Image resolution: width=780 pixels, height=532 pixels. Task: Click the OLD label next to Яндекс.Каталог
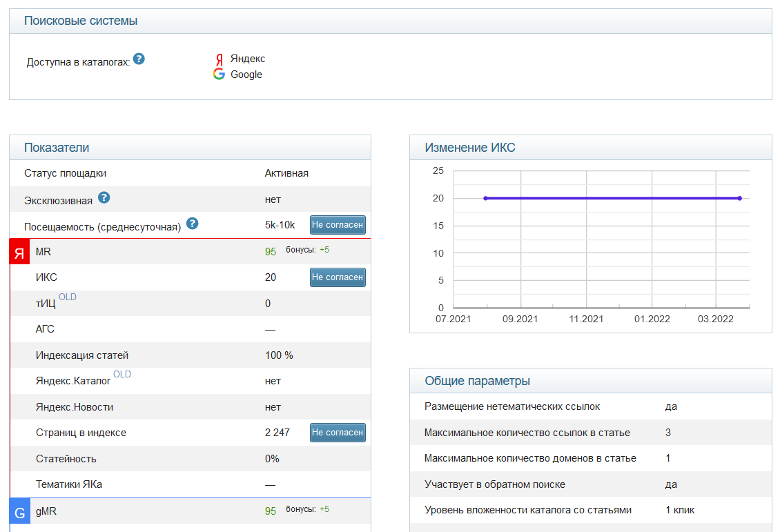tap(122, 375)
